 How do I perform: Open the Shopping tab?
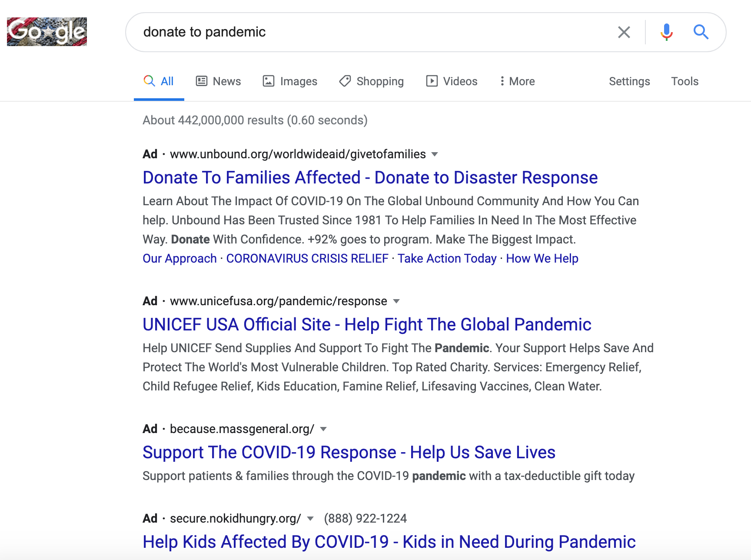372,81
